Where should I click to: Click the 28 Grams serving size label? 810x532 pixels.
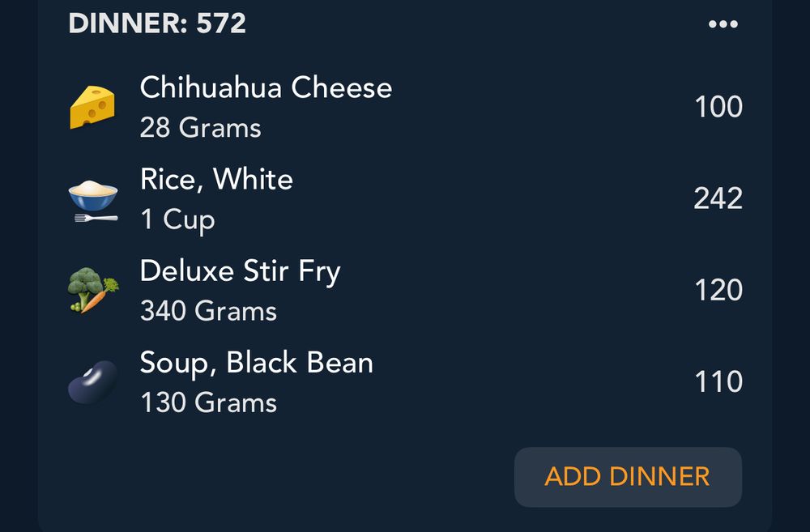point(199,127)
